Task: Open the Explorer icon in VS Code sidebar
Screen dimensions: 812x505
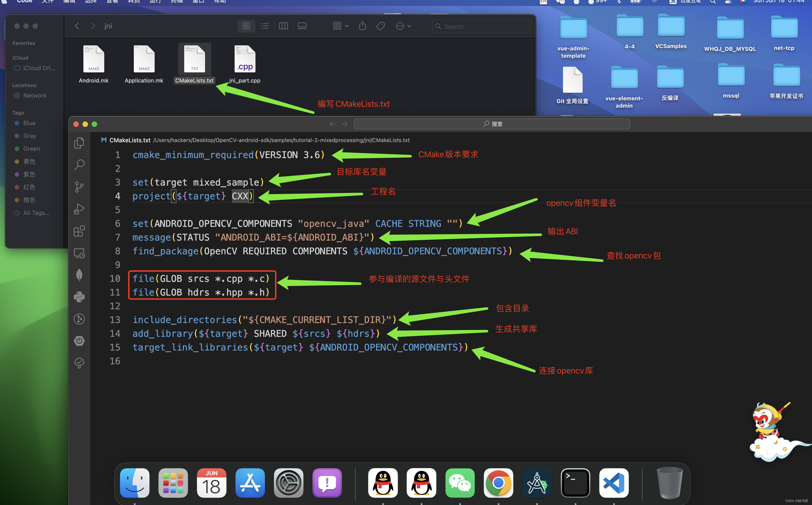Action: (x=79, y=143)
